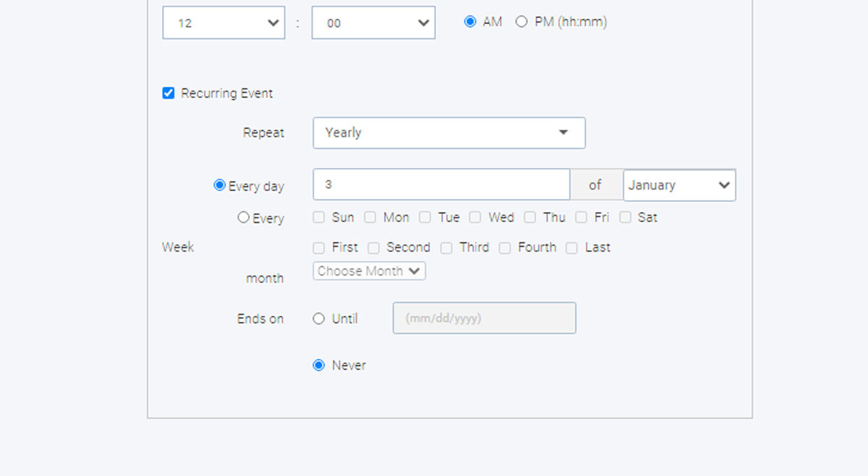Tick the Third week checkbox
This screenshot has height=476, width=868.
pyautogui.click(x=446, y=248)
